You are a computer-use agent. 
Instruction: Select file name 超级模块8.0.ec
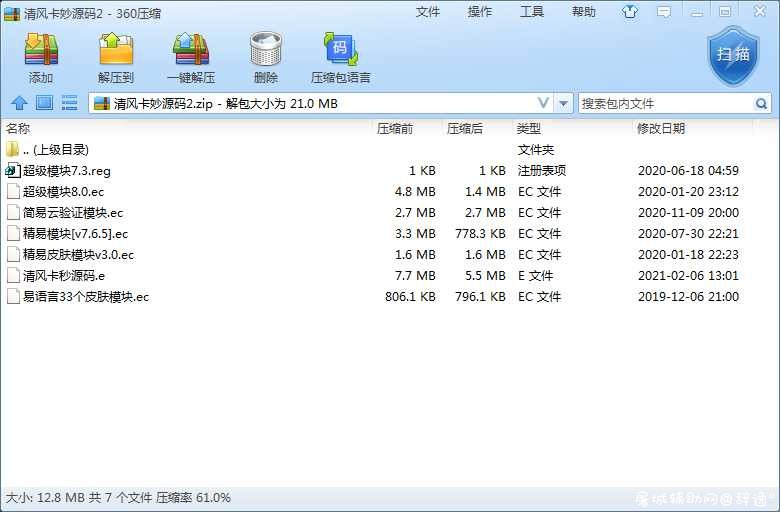point(63,192)
